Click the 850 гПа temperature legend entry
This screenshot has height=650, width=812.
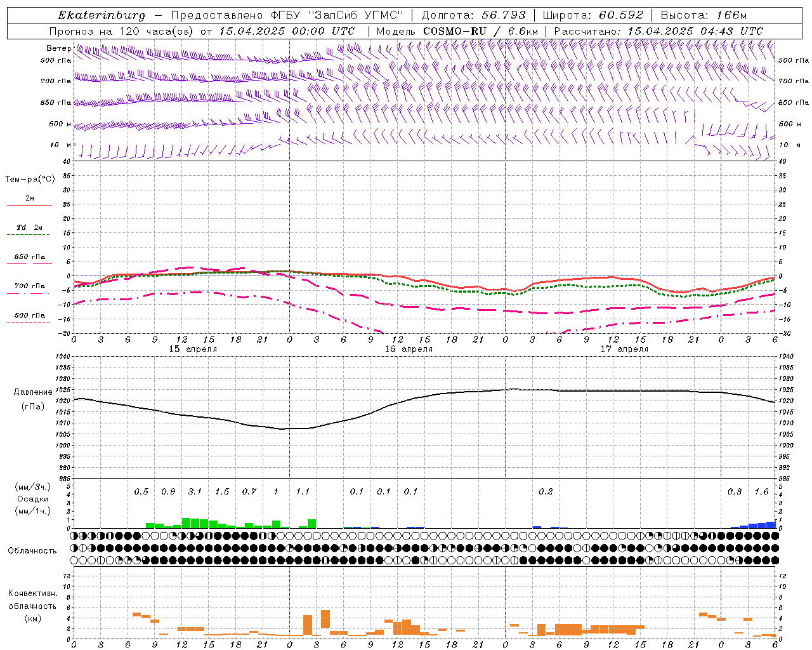pos(30,257)
